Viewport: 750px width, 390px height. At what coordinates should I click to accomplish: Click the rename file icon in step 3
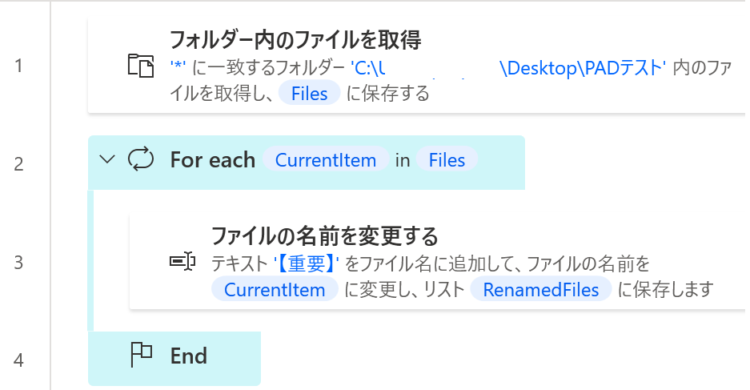[183, 261]
